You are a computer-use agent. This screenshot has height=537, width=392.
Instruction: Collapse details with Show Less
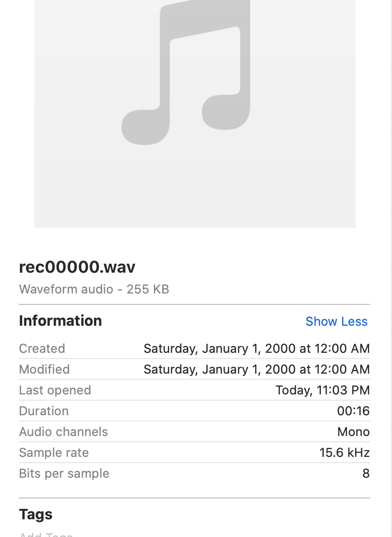point(336,321)
